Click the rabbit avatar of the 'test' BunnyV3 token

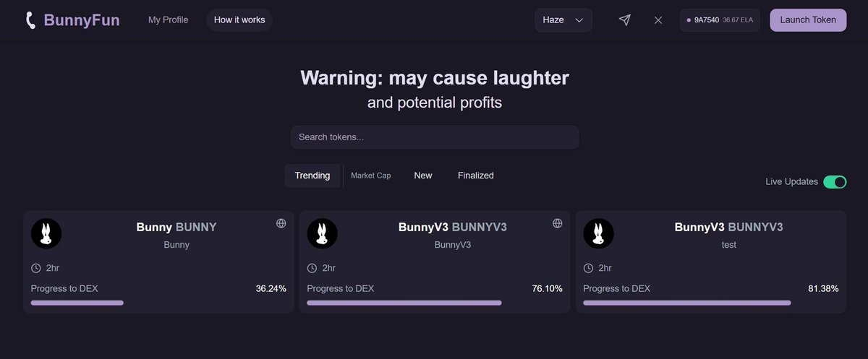tap(599, 233)
